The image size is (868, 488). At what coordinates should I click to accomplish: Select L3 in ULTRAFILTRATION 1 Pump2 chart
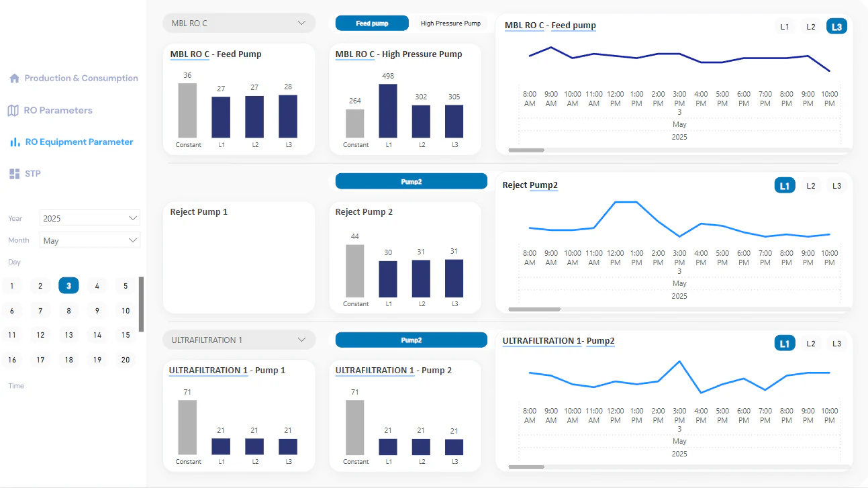pyautogui.click(x=836, y=344)
